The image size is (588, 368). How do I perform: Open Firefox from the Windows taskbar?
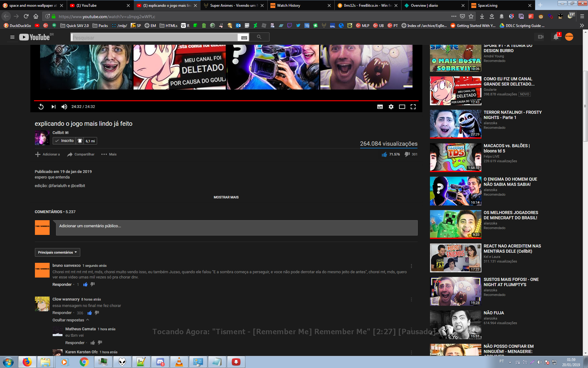pos(27,362)
